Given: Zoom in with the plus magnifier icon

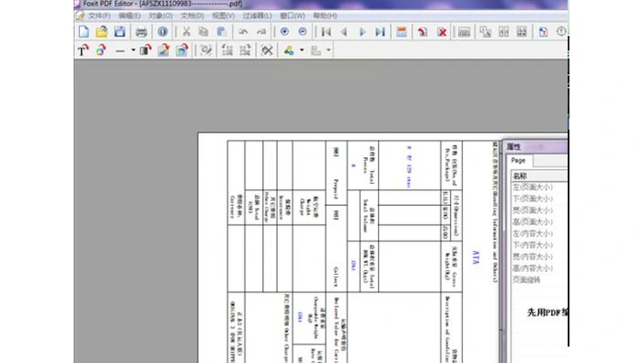Looking at the screenshot, I should click(284, 31).
